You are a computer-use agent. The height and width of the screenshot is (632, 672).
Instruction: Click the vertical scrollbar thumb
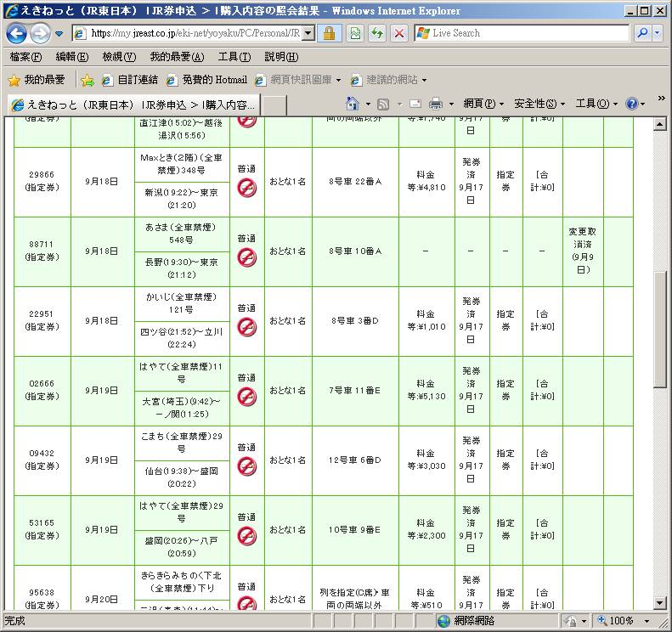click(x=659, y=329)
